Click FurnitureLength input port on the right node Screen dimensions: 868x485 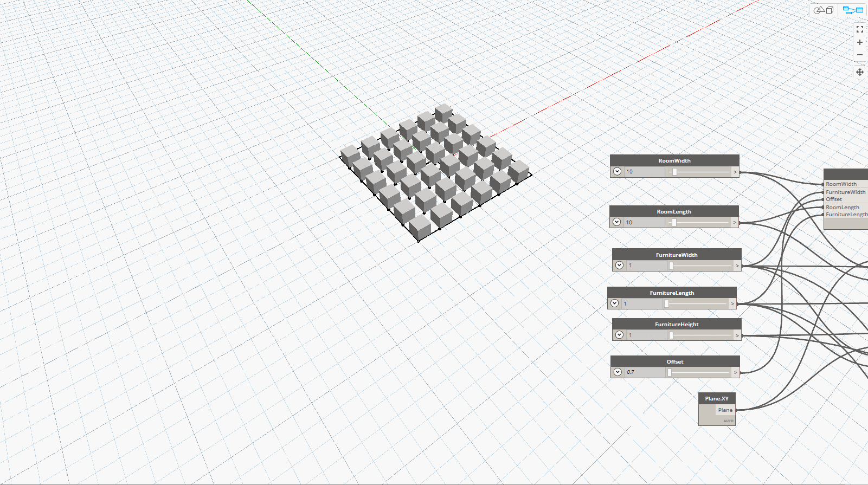point(845,215)
